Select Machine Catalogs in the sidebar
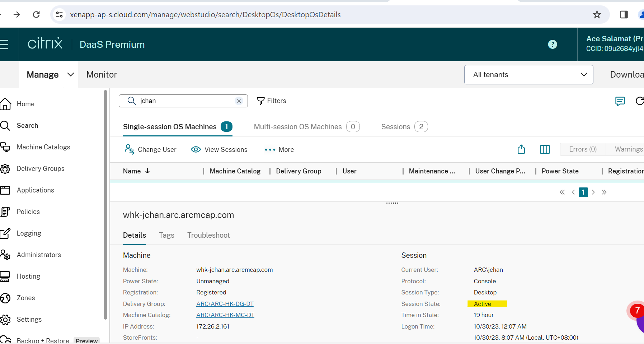Screen dimensions: 644x344 (43, 147)
